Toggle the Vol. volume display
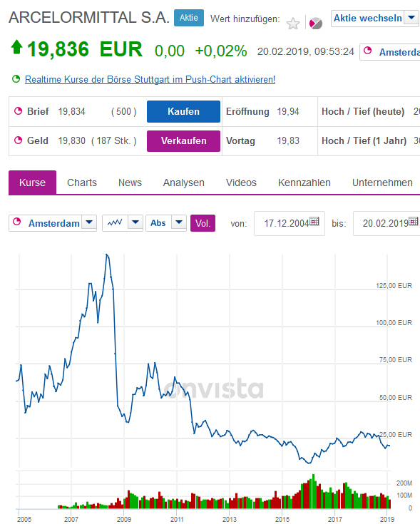 pyautogui.click(x=203, y=223)
